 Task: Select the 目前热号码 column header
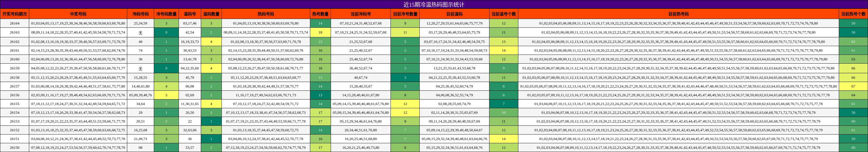point(678,14)
